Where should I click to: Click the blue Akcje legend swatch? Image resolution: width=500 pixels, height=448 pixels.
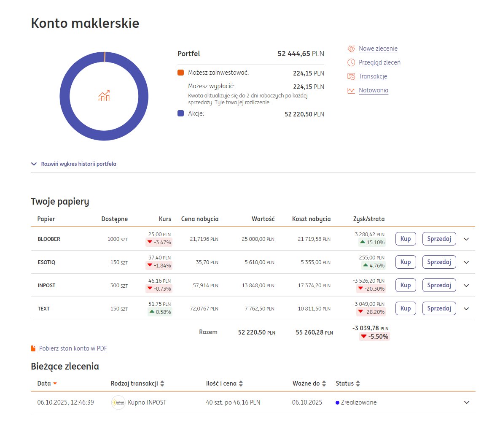[180, 113]
